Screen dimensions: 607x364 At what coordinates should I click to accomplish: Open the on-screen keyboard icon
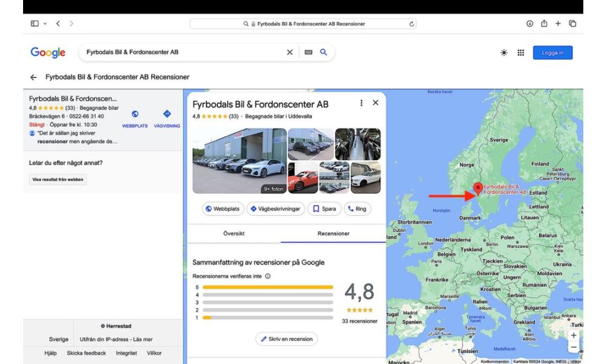tap(308, 52)
